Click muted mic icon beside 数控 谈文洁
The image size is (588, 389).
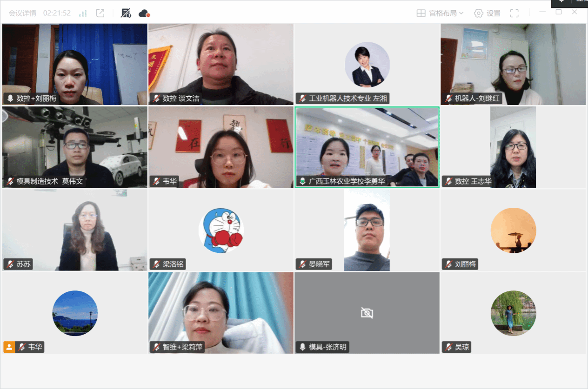tap(156, 99)
